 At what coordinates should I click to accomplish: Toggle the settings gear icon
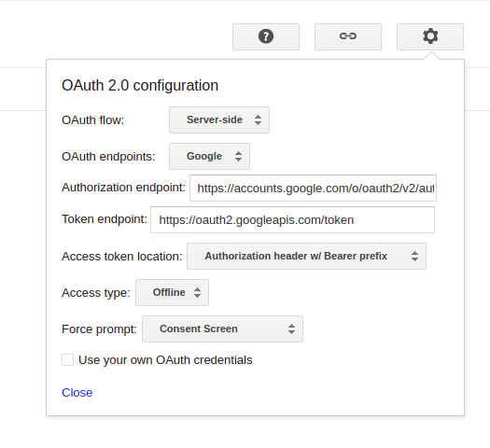coord(430,36)
